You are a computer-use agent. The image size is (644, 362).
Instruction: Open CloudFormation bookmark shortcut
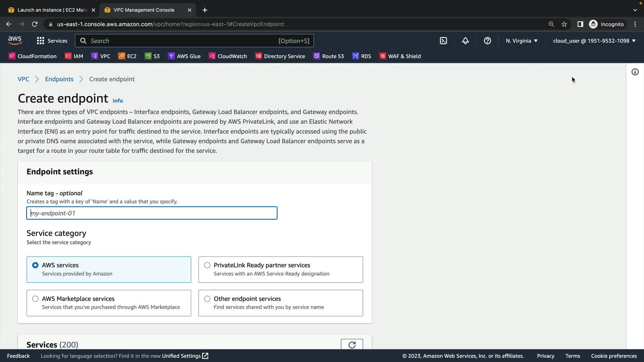[x=33, y=56]
